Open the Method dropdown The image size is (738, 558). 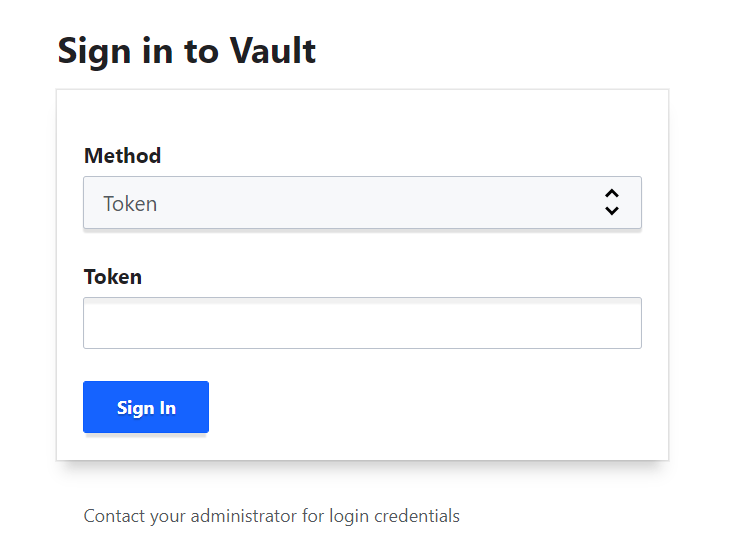pyautogui.click(x=361, y=203)
